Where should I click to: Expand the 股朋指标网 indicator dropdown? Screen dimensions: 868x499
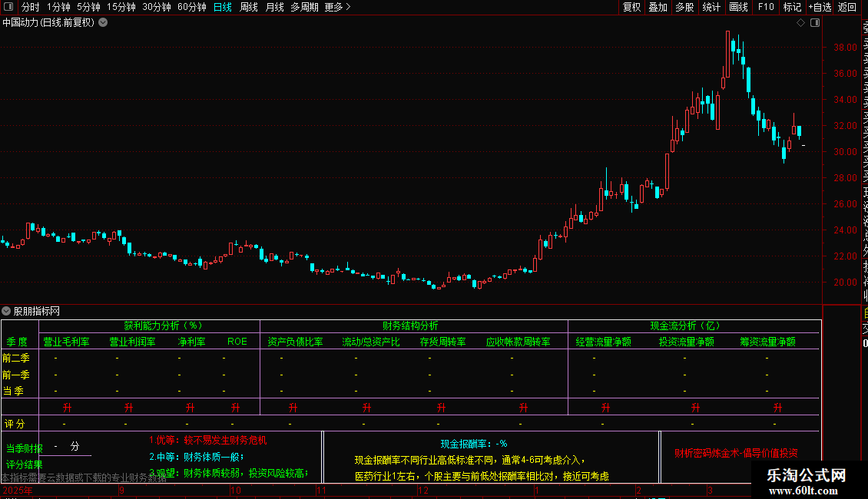pos(6,311)
